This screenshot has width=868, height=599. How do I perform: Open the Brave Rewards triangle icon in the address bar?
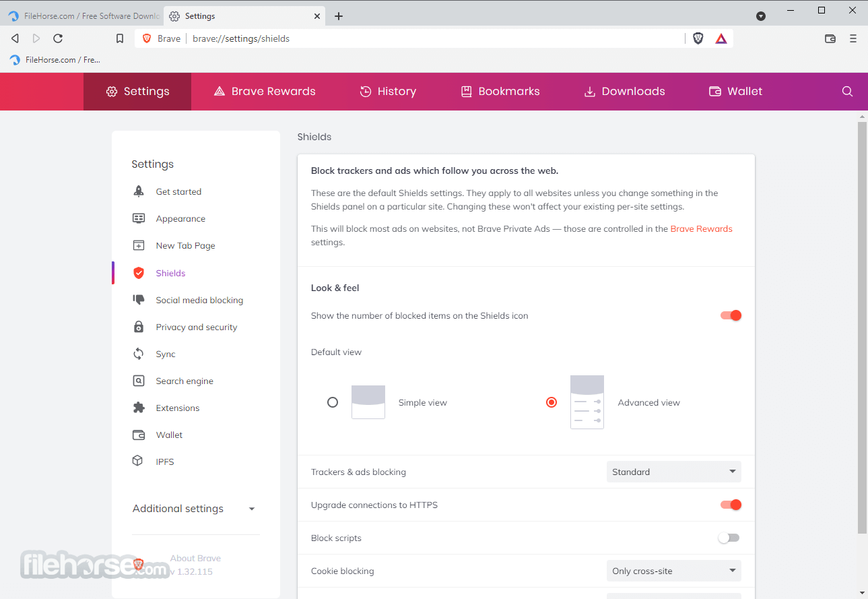(721, 38)
